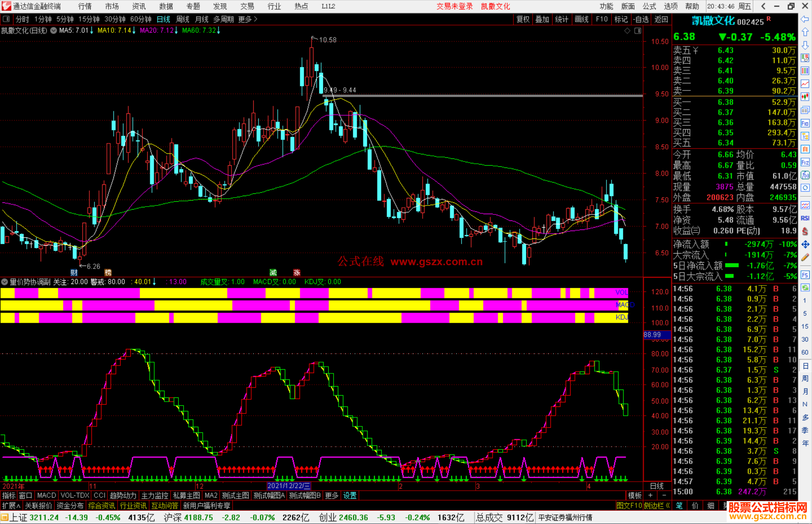Click the 画线 drawing button
The image size is (812, 524).
[x=582, y=19]
